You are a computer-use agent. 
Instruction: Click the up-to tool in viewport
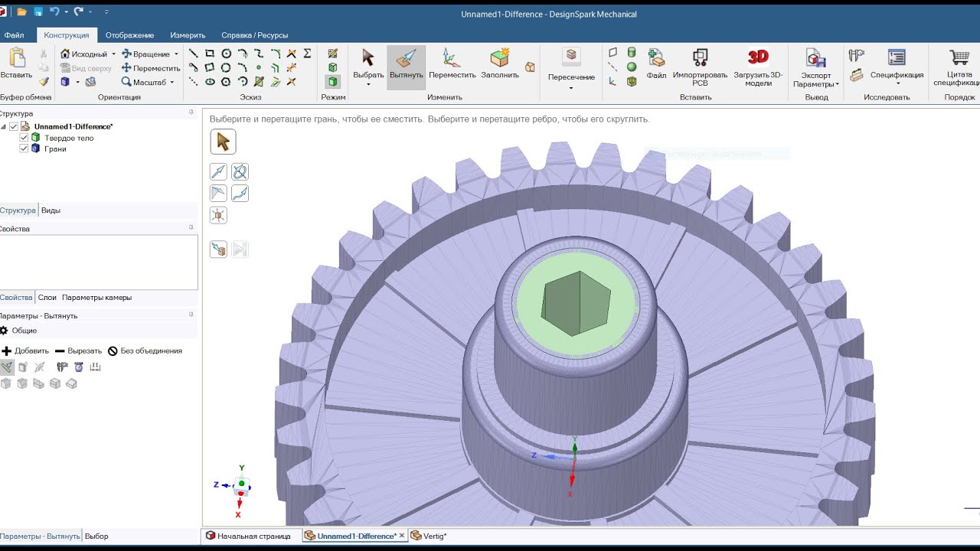218,249
